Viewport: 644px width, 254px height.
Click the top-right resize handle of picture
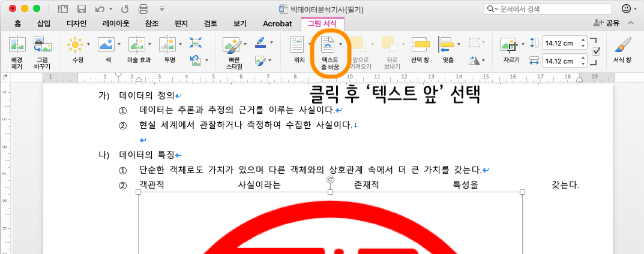pos(522,192)
